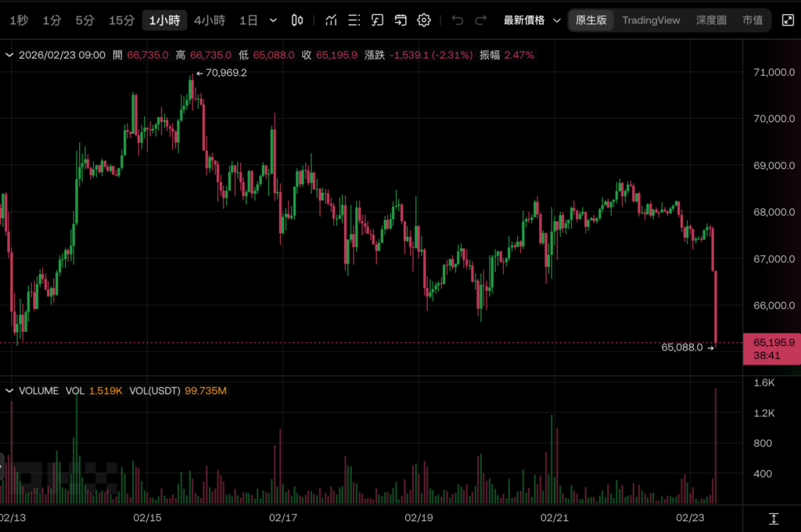Collapse the VOLUME indicator panel
801x532 pixels.
[11, 390]
